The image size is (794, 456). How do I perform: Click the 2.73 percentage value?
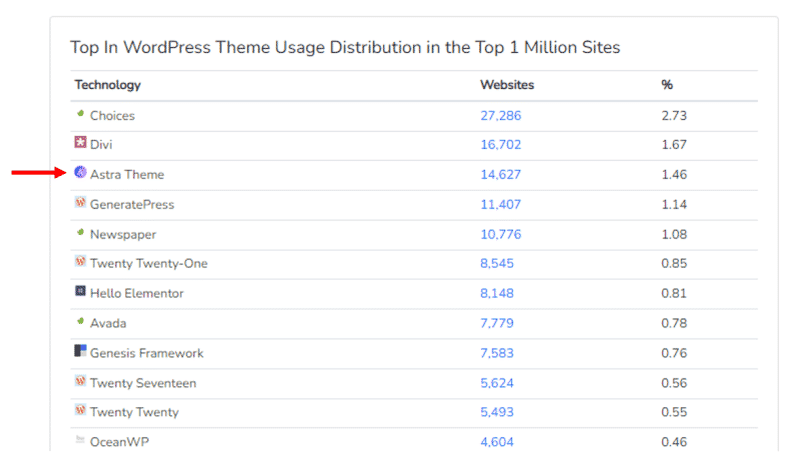tap(674, 116)
